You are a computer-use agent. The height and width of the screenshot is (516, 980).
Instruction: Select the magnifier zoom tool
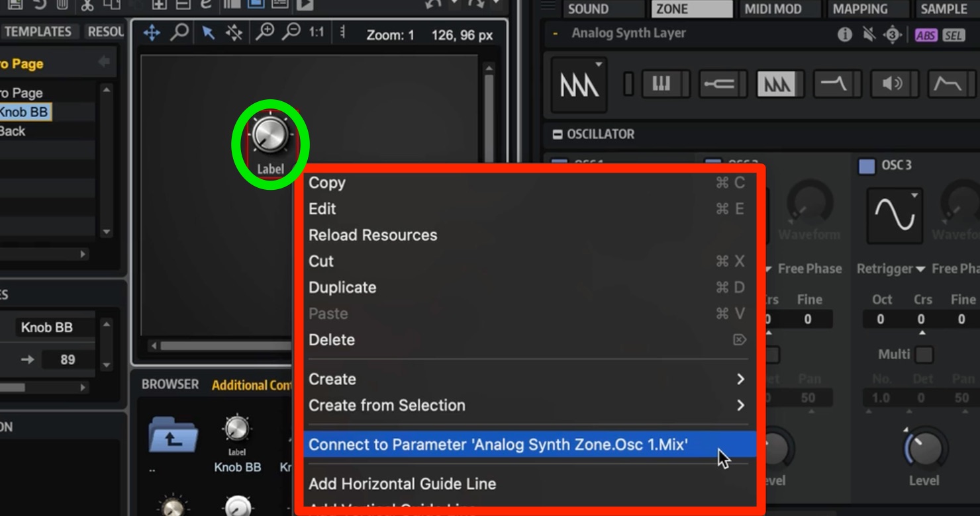pos(179,32)
